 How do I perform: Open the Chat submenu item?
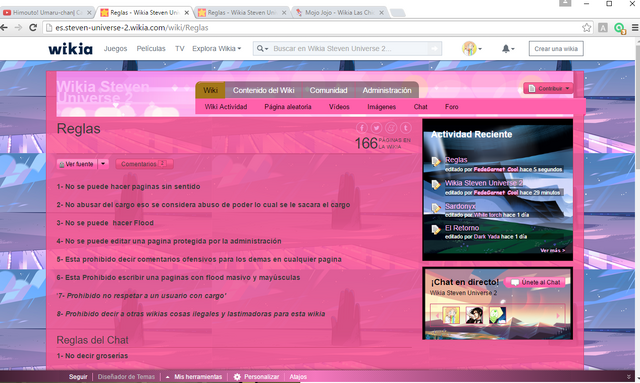pos(420,107)
